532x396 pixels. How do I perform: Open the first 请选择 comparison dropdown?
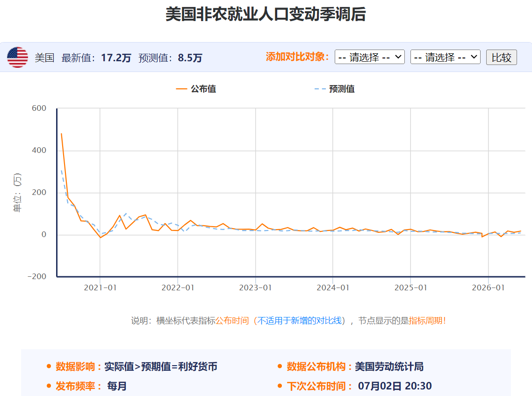(x=369, y=57)
